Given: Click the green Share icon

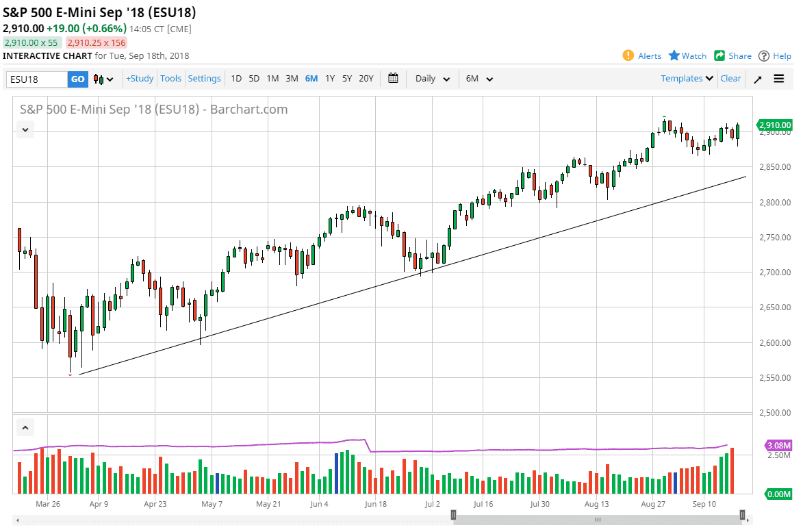Looking at the screenshot, I should pyautogui.click(x=718, y=56).
